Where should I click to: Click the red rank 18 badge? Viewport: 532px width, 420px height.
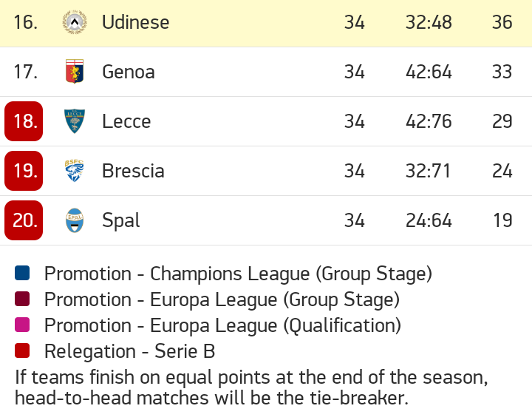point(24,121)
